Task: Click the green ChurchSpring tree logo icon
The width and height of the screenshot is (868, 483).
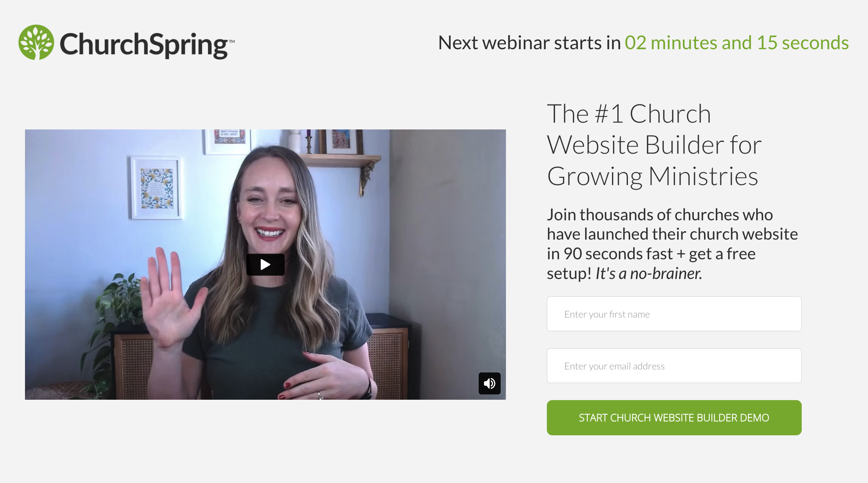Action: tap(36, 42)
